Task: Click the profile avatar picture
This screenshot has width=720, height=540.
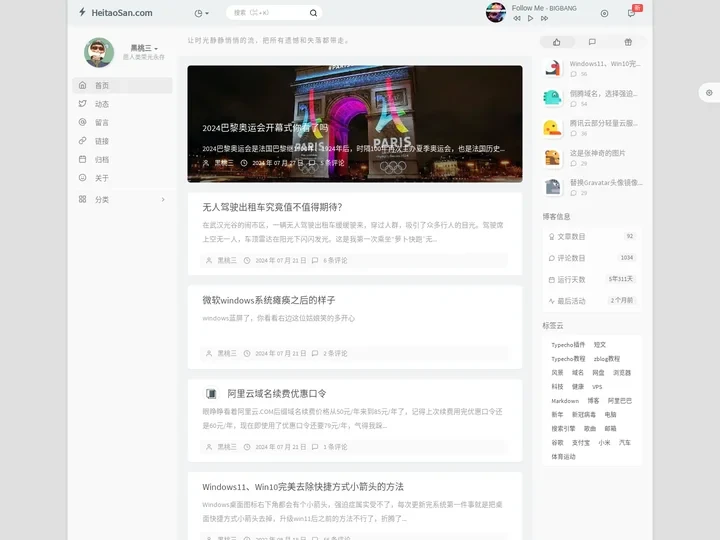Action: click(99, 52)
